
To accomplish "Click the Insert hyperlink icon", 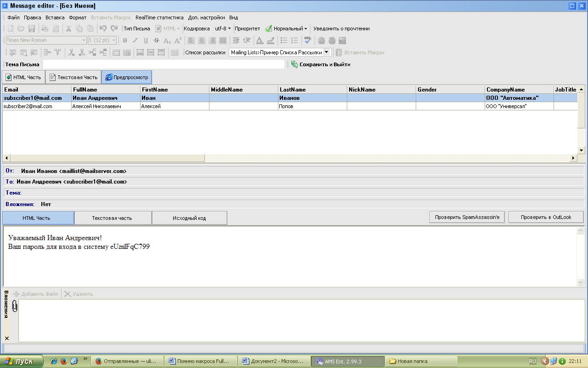I will (x=322, y=40).
